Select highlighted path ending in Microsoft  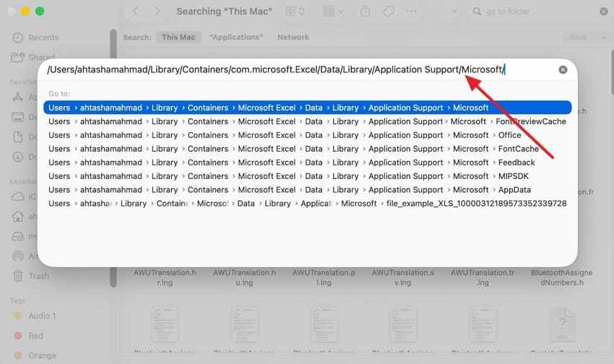[x=308, y=108]
